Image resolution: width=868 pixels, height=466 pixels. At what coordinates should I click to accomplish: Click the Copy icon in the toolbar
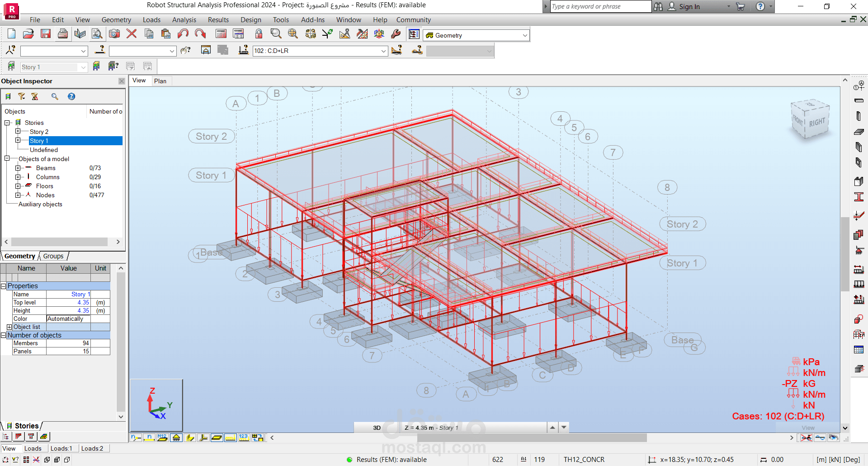[x=149, y=34]
